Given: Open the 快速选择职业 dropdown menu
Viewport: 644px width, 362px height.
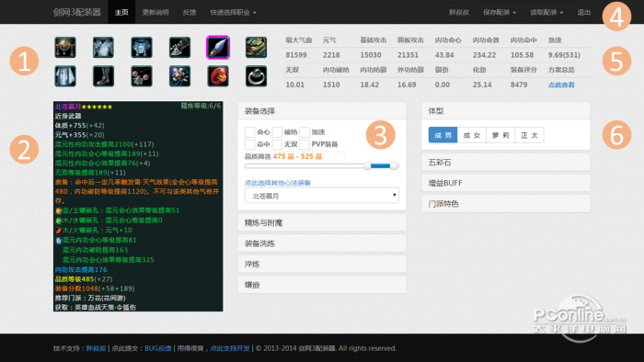Looking at the screenshot, I should point(233,12).
